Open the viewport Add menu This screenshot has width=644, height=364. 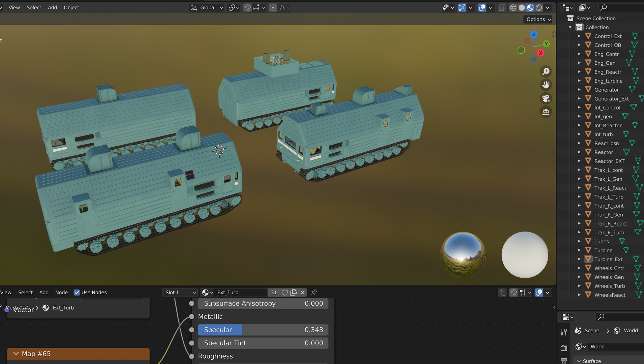click(52, 7)
